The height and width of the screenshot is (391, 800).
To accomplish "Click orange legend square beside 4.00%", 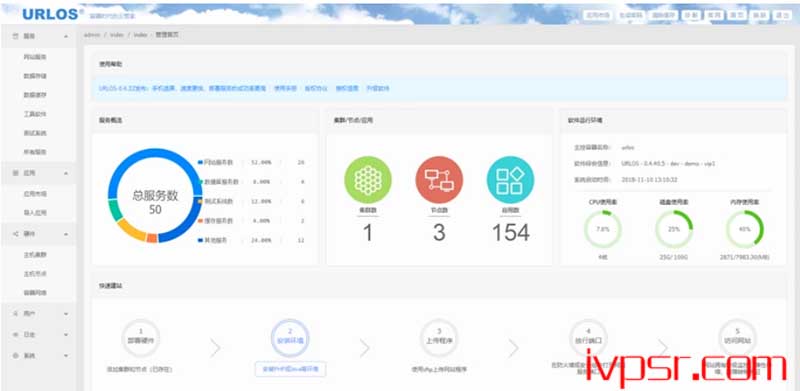I will pos(201,221).
